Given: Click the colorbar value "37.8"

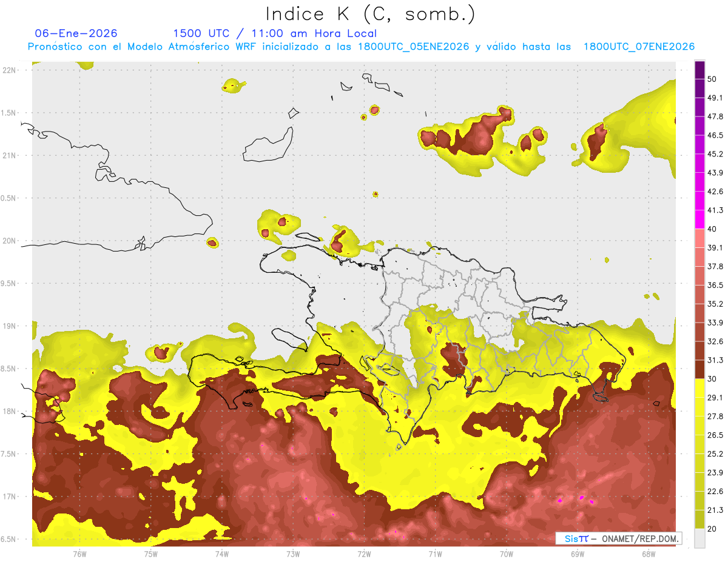Looking at the screenshot, I should click(x=715, y=266).
